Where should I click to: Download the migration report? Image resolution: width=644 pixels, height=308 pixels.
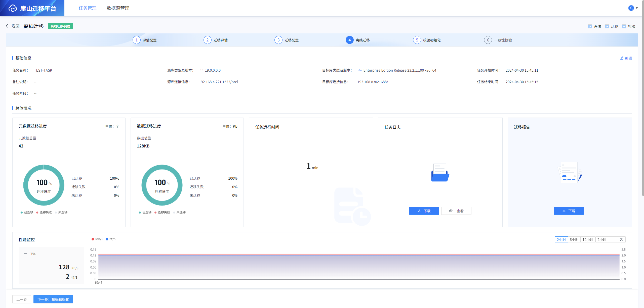point(569,211)
